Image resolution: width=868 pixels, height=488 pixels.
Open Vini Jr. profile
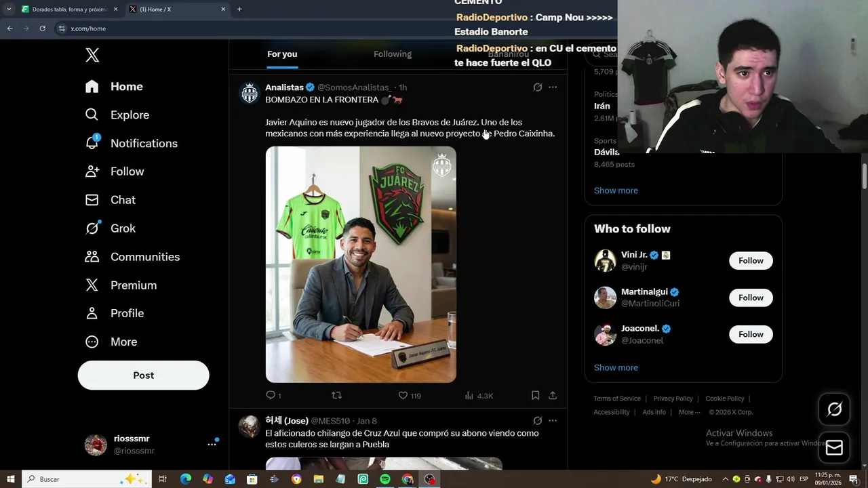634,255
